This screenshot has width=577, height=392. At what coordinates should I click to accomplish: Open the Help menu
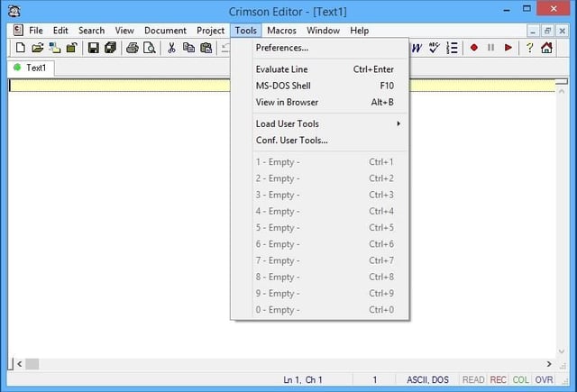pyautogui.click(x=360, y=31)
